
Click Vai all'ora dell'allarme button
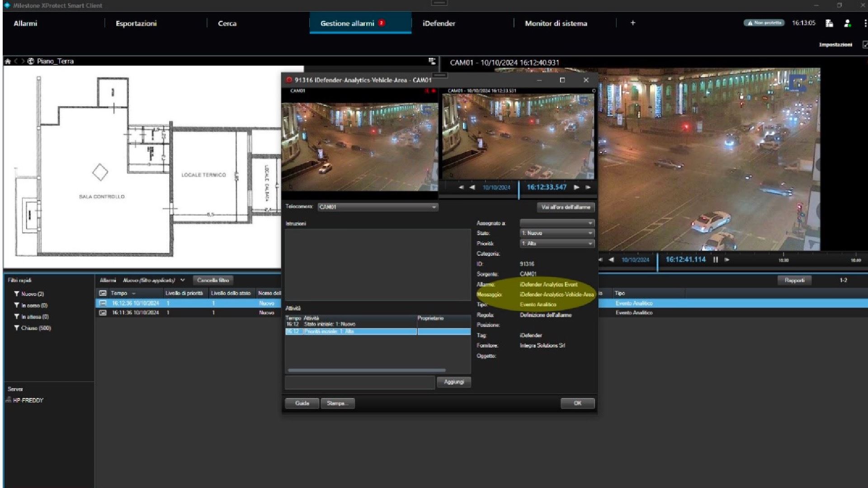[566, 207]
